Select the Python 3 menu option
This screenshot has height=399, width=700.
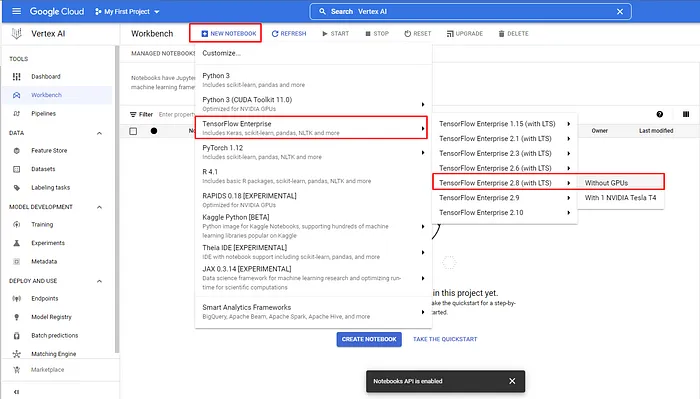coord(313,80)
